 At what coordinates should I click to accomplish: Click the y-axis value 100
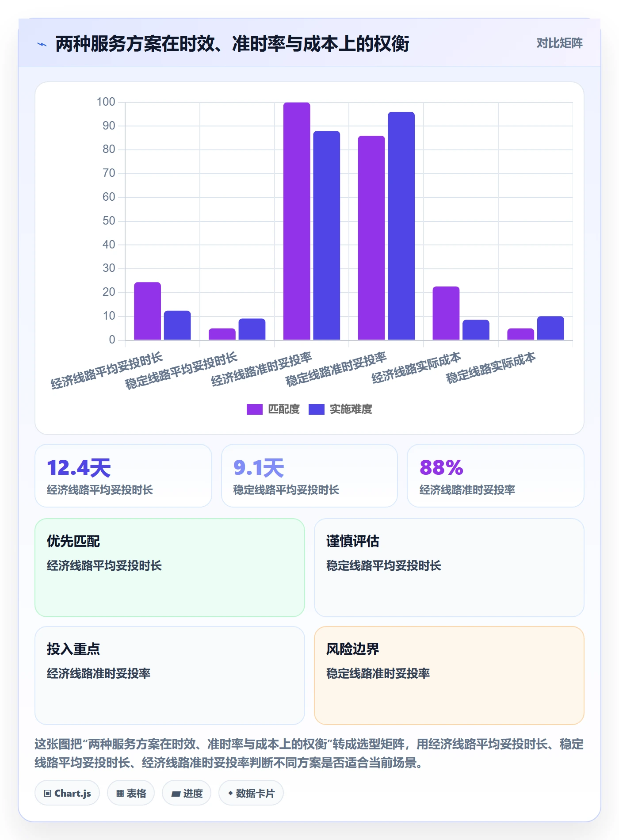pyautogui.click(x=106, y=102)
